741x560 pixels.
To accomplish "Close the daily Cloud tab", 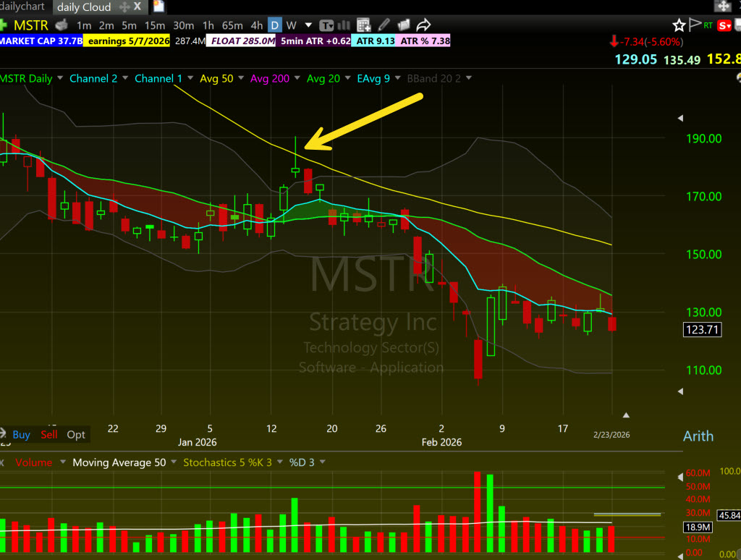I will (x=137, y=7).
